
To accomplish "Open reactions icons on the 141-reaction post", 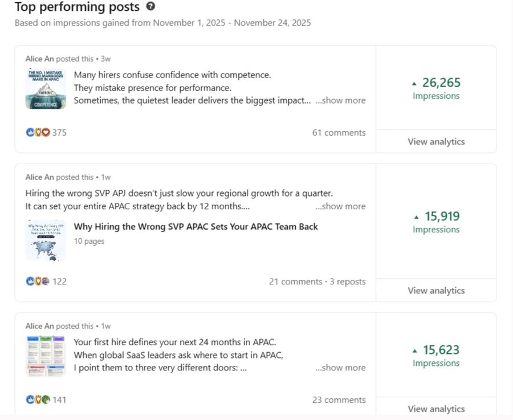I will coord(38,399).
